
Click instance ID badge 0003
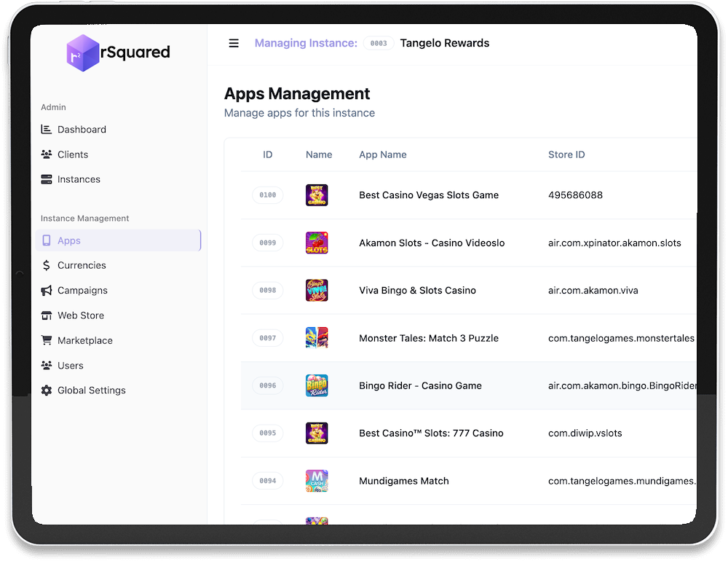(379, 43)
